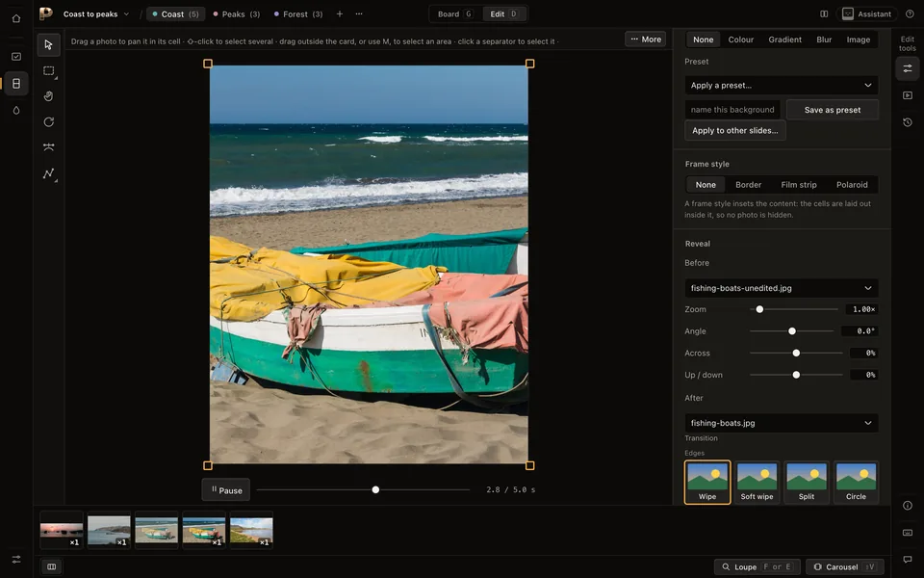Click Apply to other slides button
This screenshot has width=924, height=578.
[x=734, y=130]
